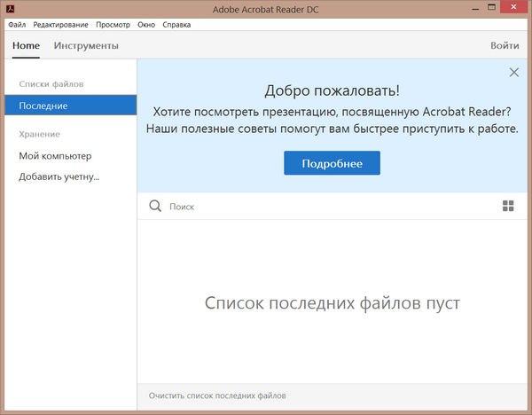Image resolution: width=532 pixels, height=415 pixels.
Task: Click the search magnifier icon
Action: [x=155, y=206]
